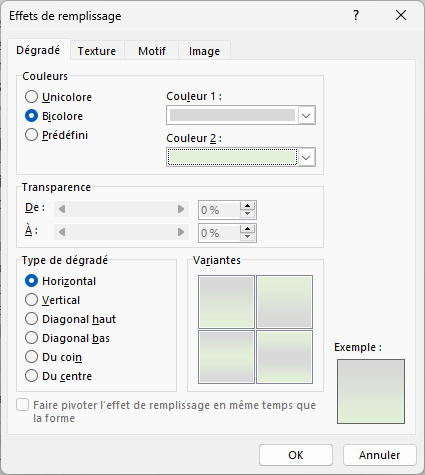Select the top-left gradient variant
Image resolution: width=425 pixels, height=475 pixels.
coord(226,302)
